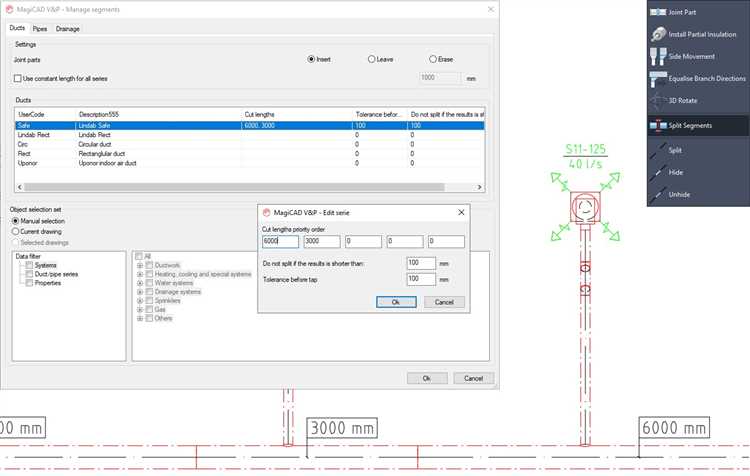Expand the Ductwork tree node

pyautogui.click(x=140, y=264)
